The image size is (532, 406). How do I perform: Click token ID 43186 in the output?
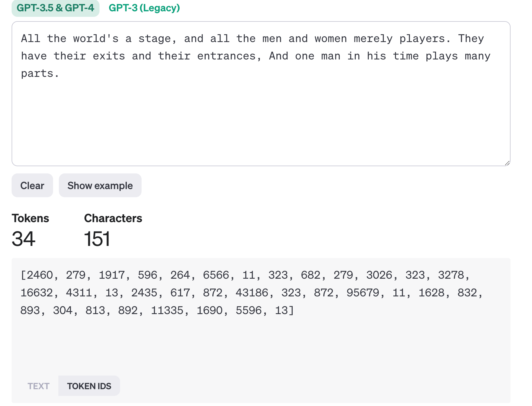click(x=252, y=293)
